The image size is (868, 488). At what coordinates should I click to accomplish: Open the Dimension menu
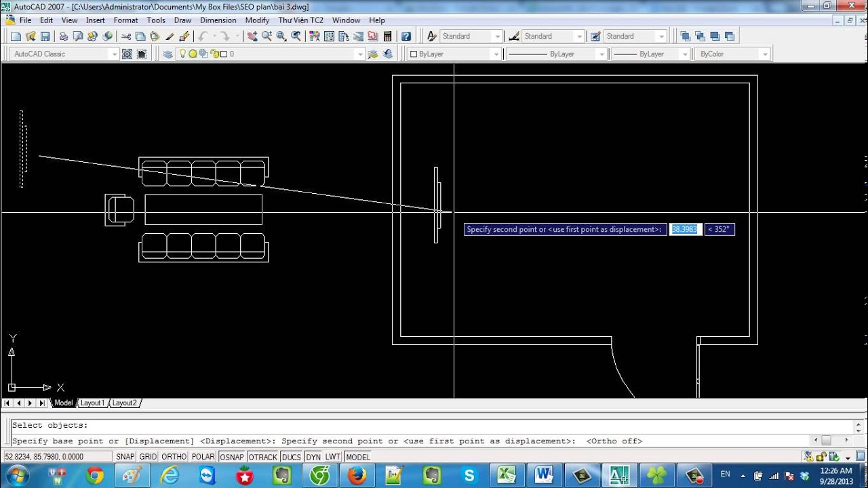click(218, 20)
